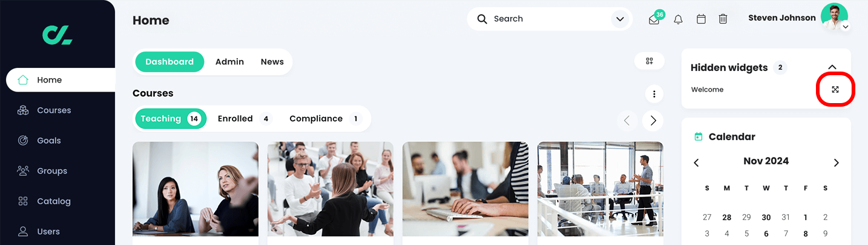The height and width of the screenshot is (245, 868).
Task: Open the widget layout grid icon
Action: [649, 61]
